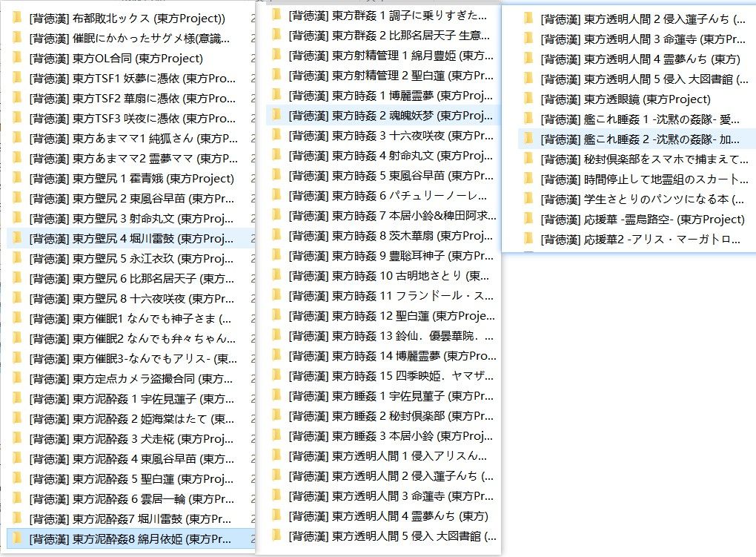The height and width of the screenshot is (557, 756).
Task: Select folder icon of 東方時姦 12 聖白蓮
Action: [x=276, y=315]
